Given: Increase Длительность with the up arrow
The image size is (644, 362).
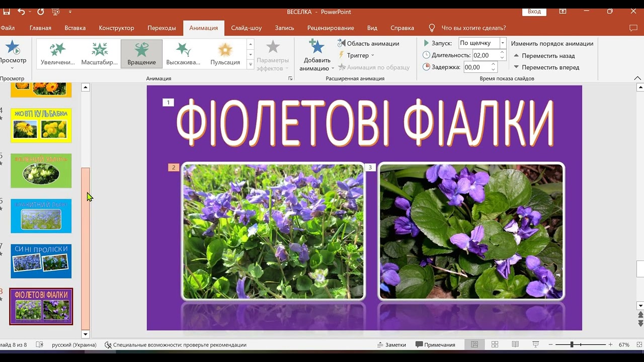Looking at the screenshot, I should [x=502, y=53].
